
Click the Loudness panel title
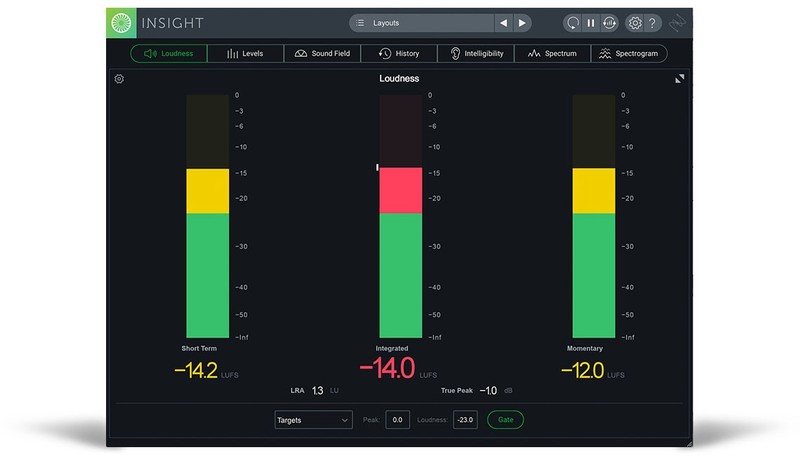point(399,79)
